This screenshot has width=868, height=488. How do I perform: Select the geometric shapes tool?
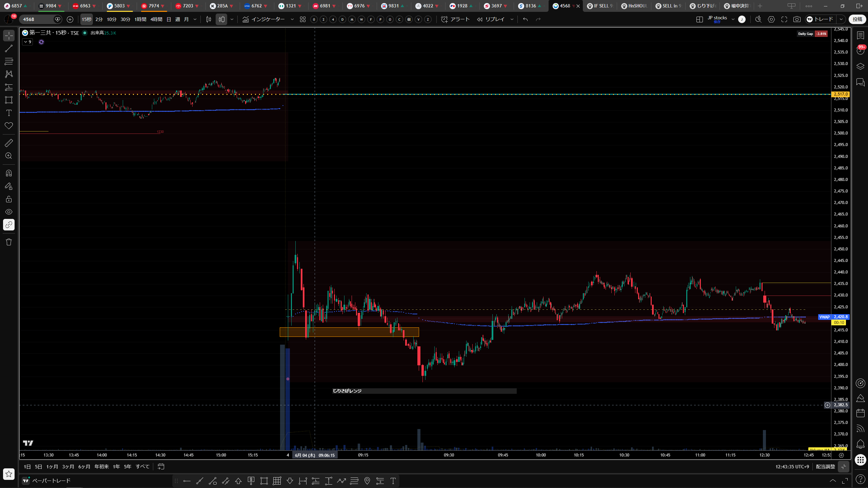click(9, 100)
